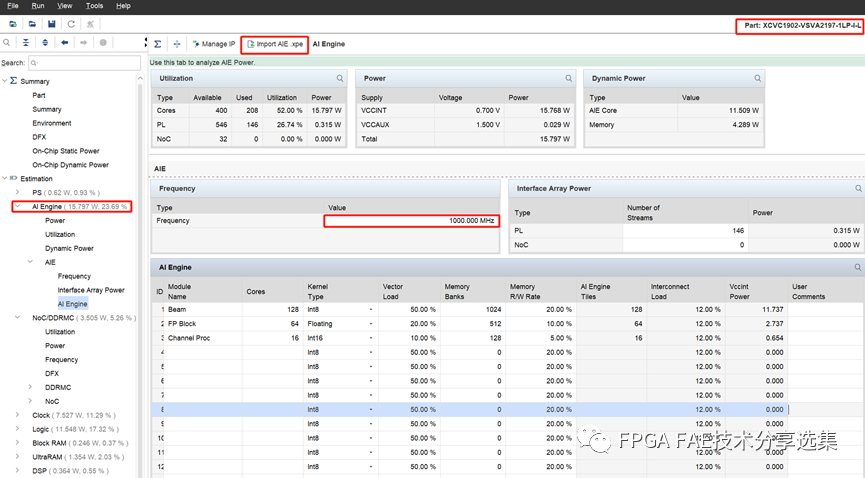Click the refresh arrow toolbar icon
This screenshot has width=865, height=478.
pos(71,23)
